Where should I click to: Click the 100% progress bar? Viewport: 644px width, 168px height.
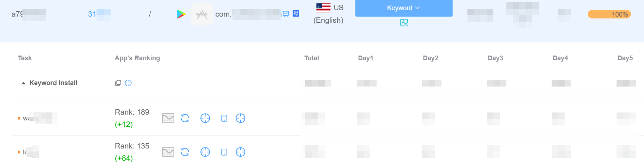point(609,14)
